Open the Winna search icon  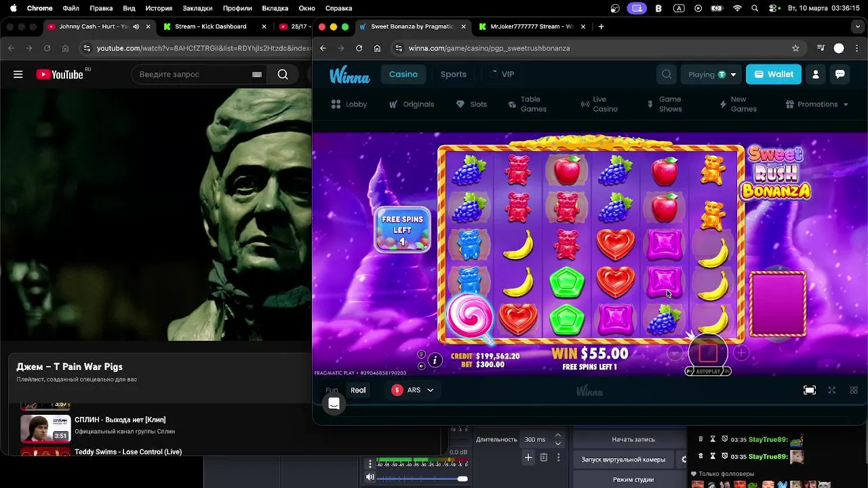(x=667, y=75)
